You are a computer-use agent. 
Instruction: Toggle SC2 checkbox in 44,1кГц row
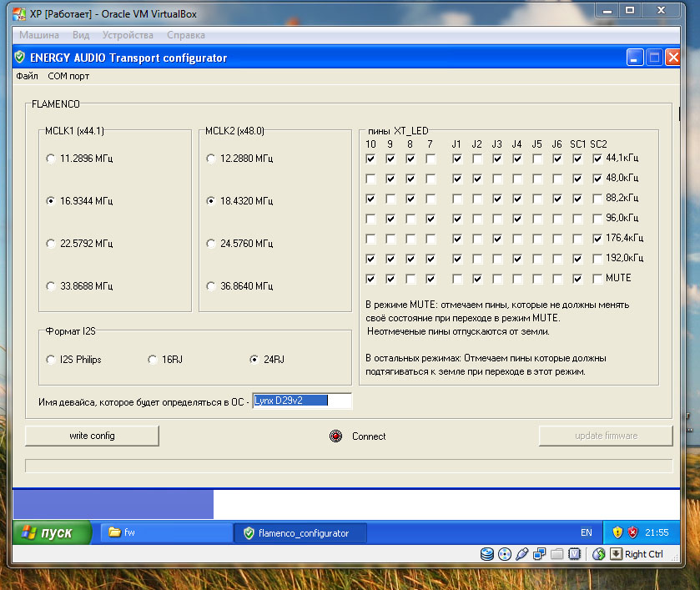[597, 159]
